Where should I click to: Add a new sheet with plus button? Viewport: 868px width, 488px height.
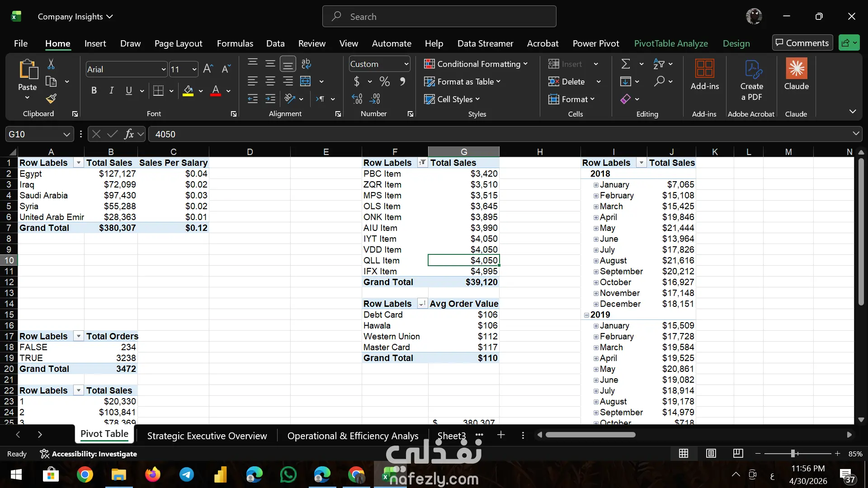[x=501, y=435]
